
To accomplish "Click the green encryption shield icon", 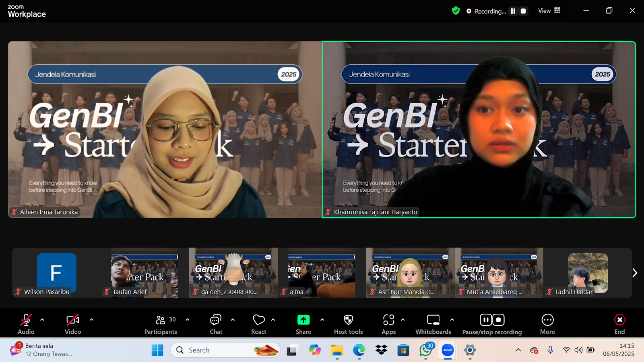I will [x=456, y=11].
